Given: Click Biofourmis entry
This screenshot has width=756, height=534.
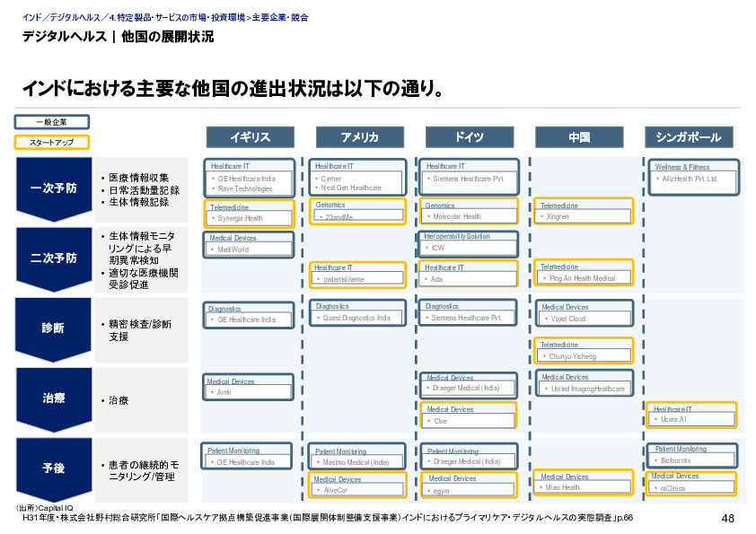Looking at the screenshot, I should pos(675,460).
